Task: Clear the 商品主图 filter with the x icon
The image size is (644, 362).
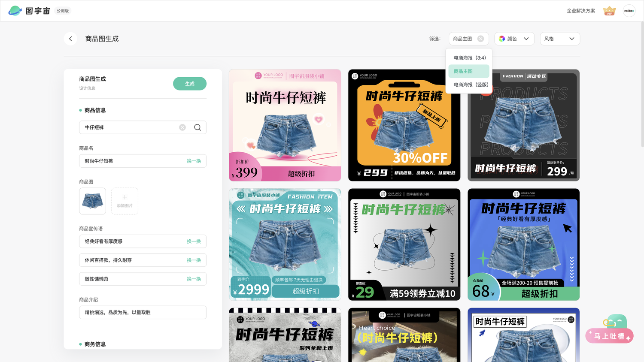Action: (x=480, y=39)
